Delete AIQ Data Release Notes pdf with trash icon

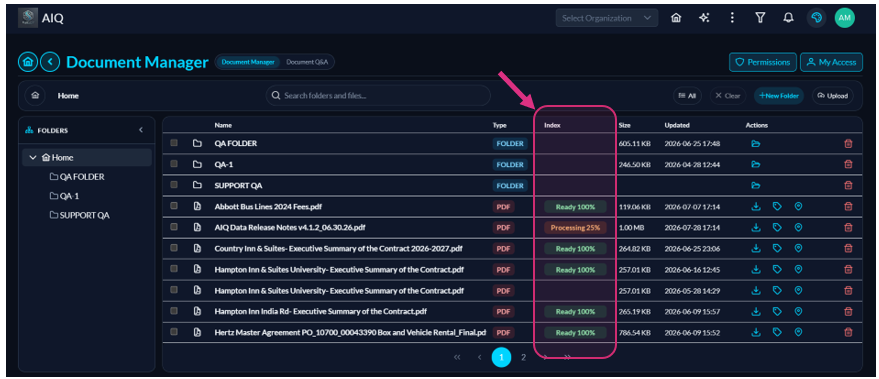click(848, 228)
